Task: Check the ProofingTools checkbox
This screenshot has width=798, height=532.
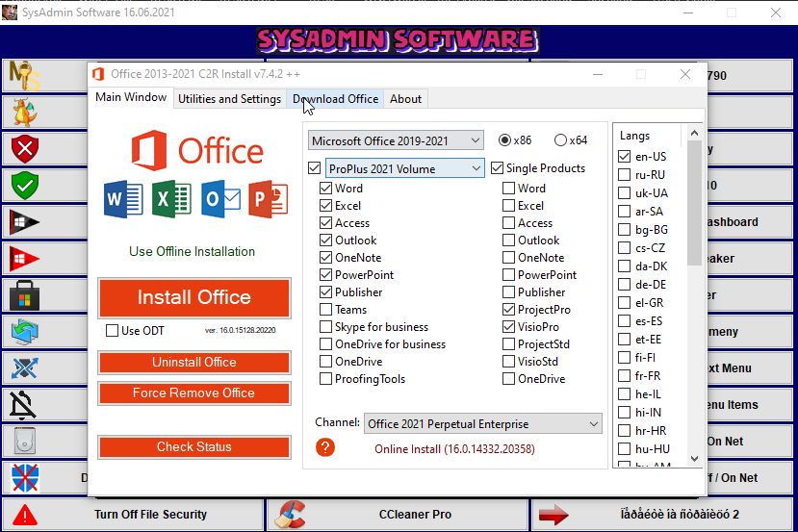Action: pos(325,378)
